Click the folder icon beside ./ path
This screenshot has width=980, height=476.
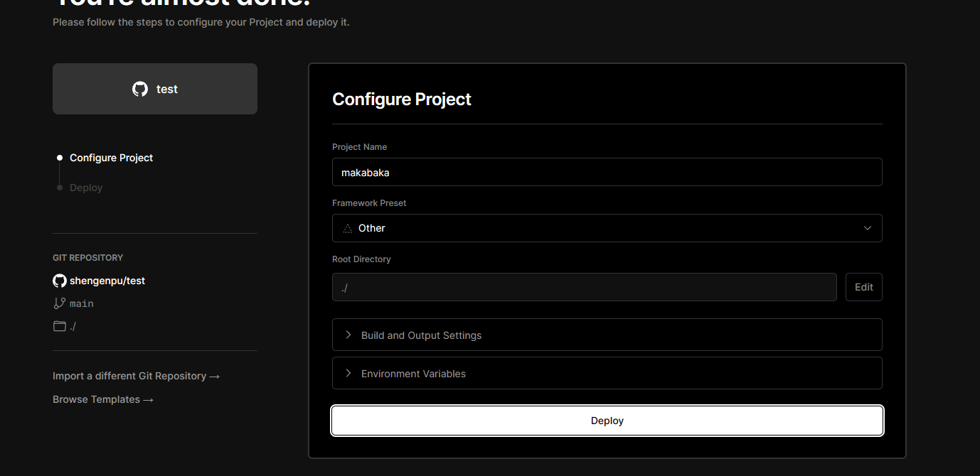60,326
